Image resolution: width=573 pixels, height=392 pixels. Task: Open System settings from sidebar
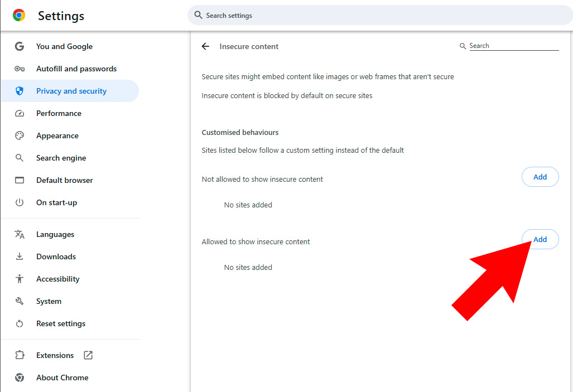(49, 301)
